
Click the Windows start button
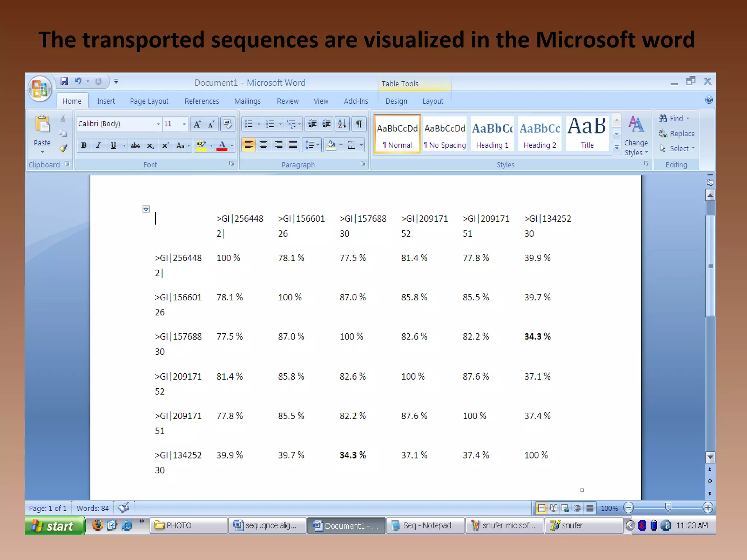click(x=55, y=525)
